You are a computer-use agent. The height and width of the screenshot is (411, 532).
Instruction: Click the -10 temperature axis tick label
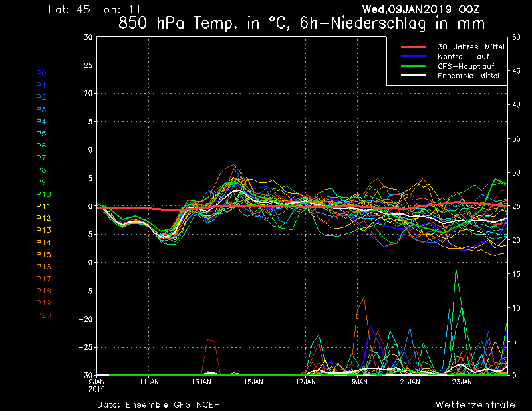tap(84, 263)
